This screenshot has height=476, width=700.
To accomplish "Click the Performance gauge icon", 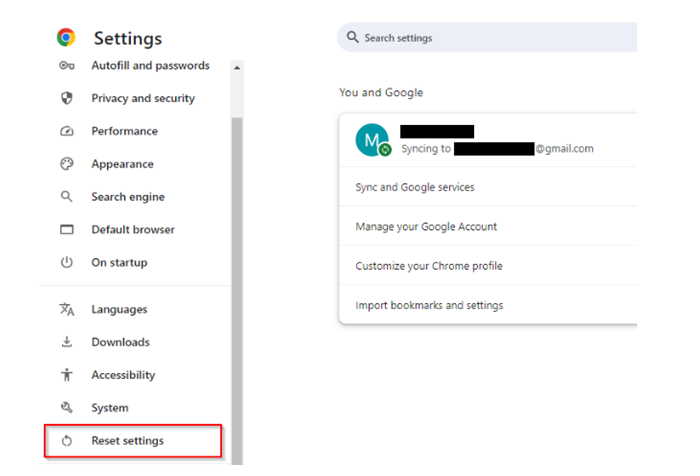I will [x=67, y=131].
